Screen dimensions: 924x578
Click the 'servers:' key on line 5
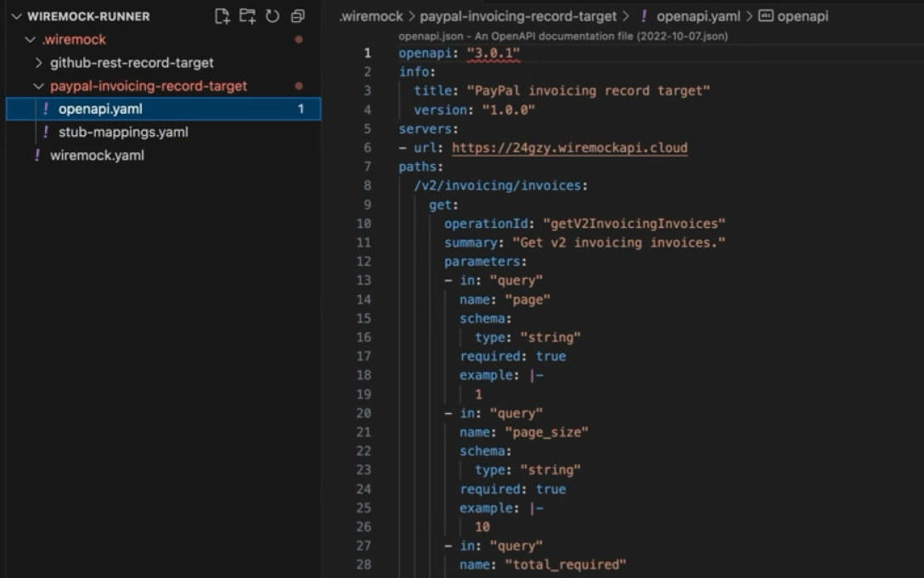tap(428, 128)
